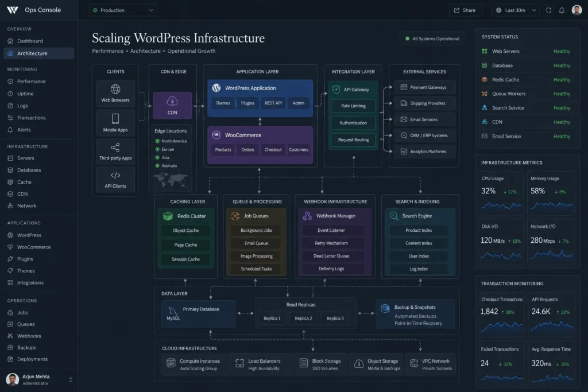The height and width of the screenshot is (392, 588).
Task: Click the API Clients code icon
Action: (115, 176)
